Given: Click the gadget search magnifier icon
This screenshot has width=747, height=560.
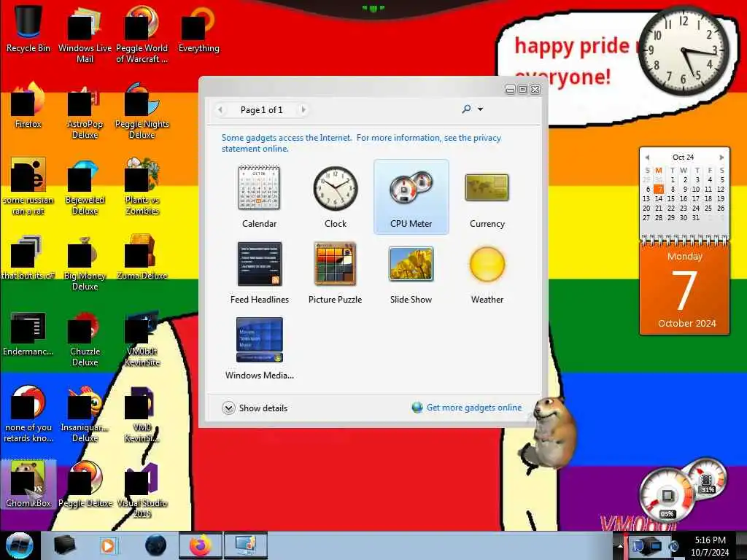Looking at the screenshot, I should point(466,109).
